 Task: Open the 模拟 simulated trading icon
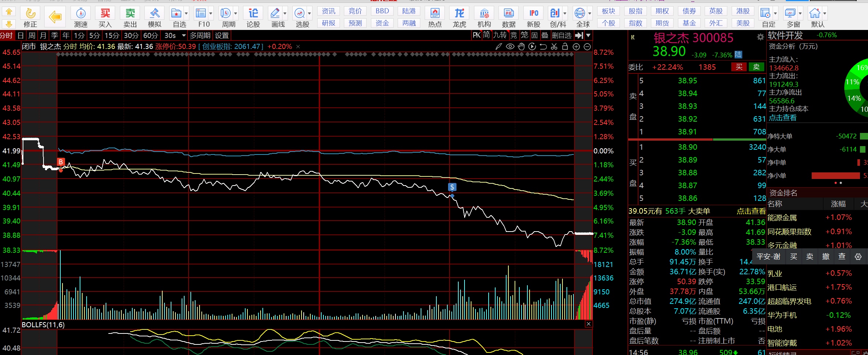(x=155, y=14)
